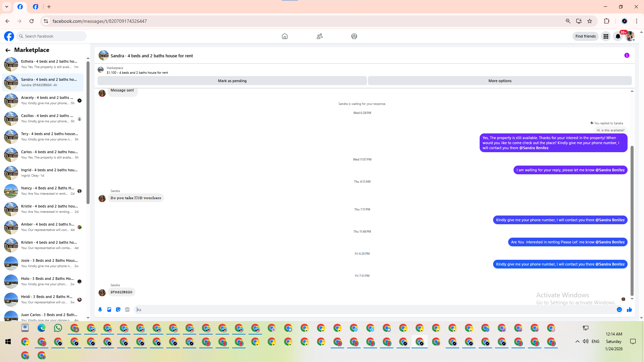Go to Facebook Home tab
Viewport: 644px width, 362px height.
pyautogui.click(x=284, y=36)
